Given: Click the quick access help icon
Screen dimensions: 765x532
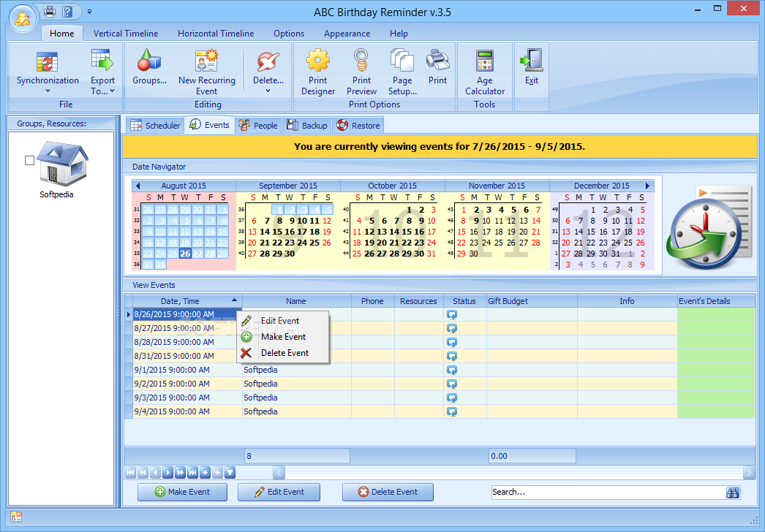Looking at the screenshot, I should [x=68, y=11].
